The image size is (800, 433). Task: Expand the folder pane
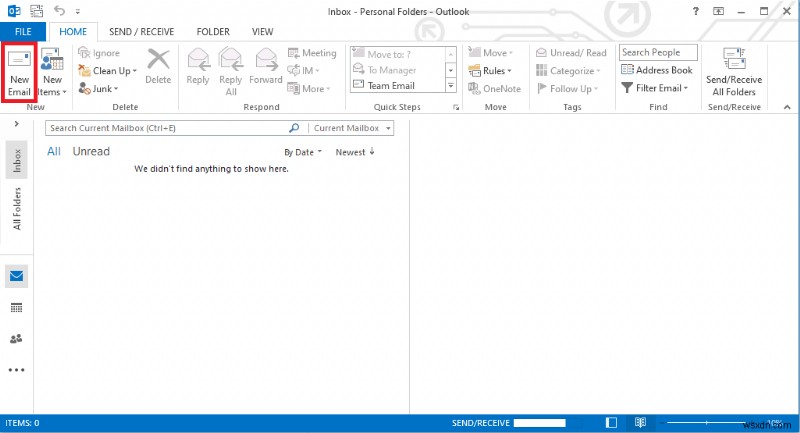tap(16, 124)
